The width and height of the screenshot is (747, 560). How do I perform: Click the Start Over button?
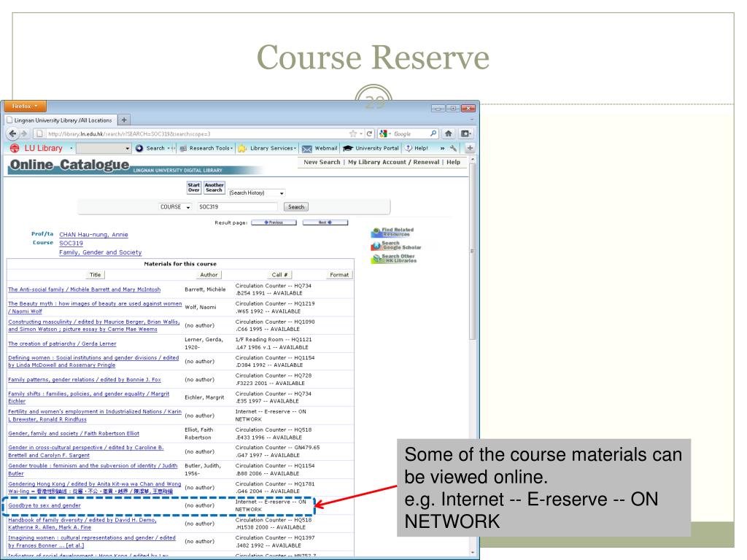pos(193,187)
